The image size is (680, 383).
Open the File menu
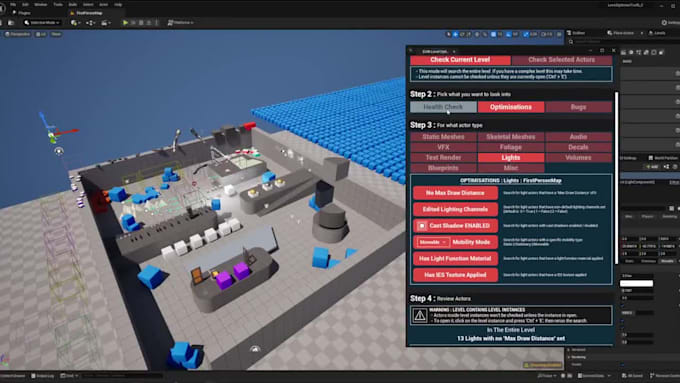(x=13, y=4)
